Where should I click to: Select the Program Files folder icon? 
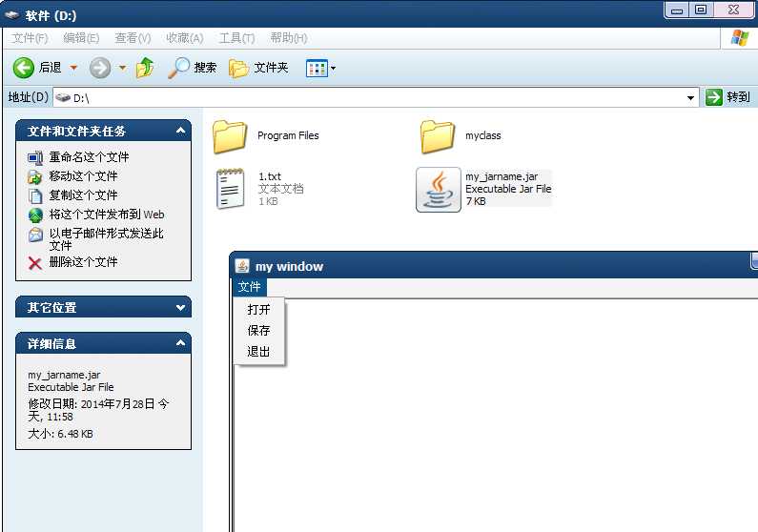[230, 136]
